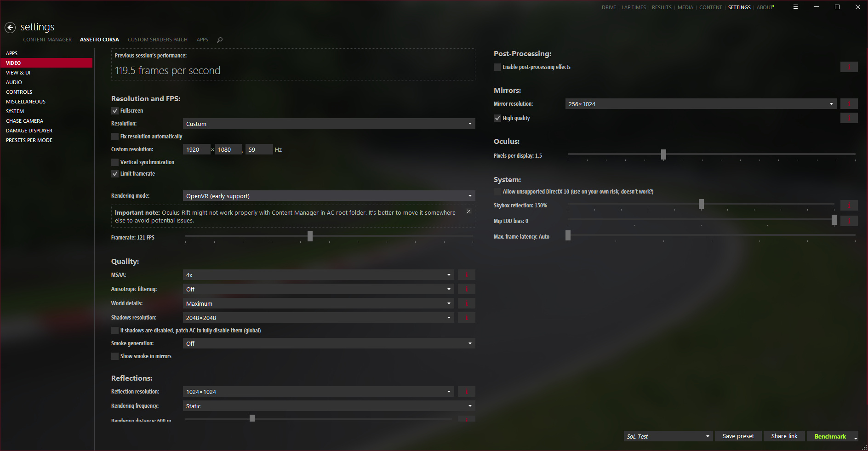Screen dimensions: 868x451
Task: Open the hamburger menu in title bar
Action: click(x=795, y=7)
